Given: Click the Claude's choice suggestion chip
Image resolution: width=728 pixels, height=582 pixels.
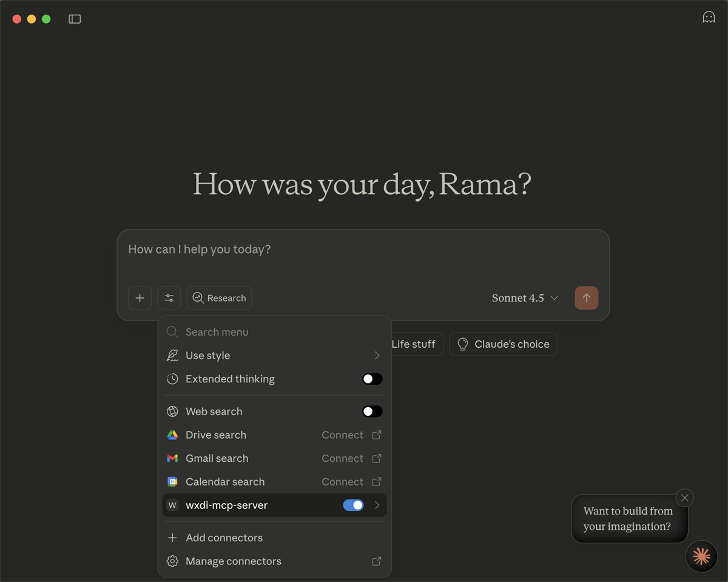Looking at the screenshot, I should (503, 344).
